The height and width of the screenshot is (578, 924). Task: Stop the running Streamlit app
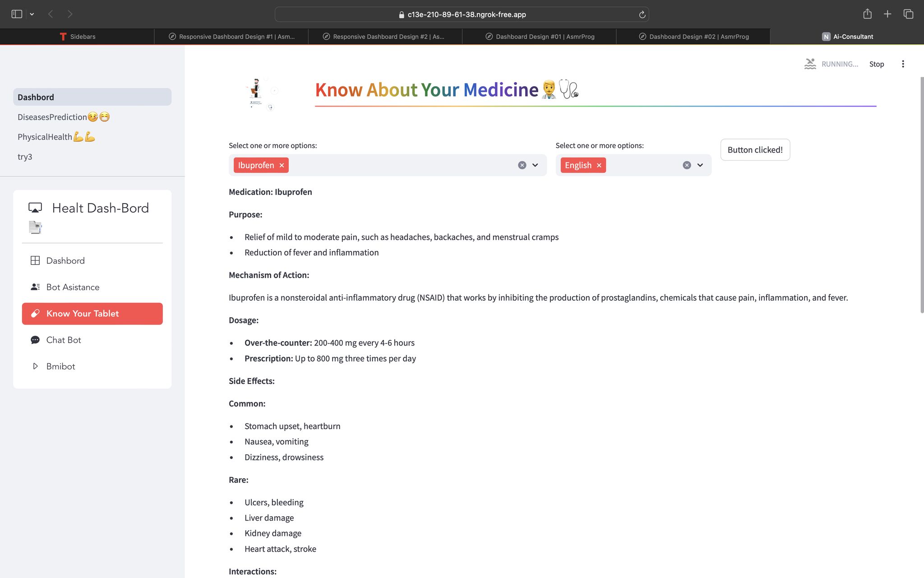click(876, 64)
